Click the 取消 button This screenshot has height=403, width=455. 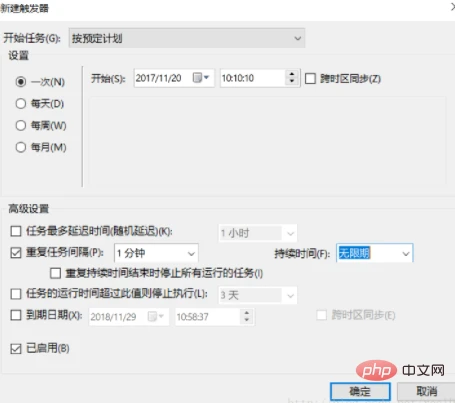click(427, 391)
